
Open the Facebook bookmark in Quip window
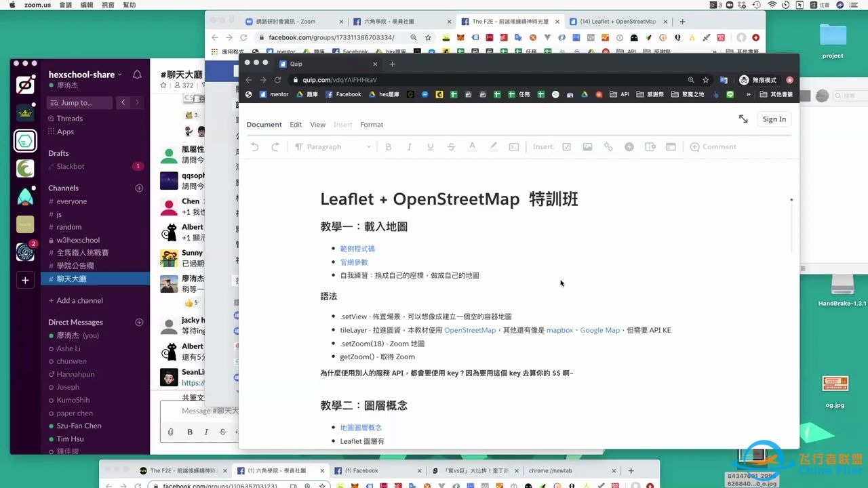tap(344, 95)
